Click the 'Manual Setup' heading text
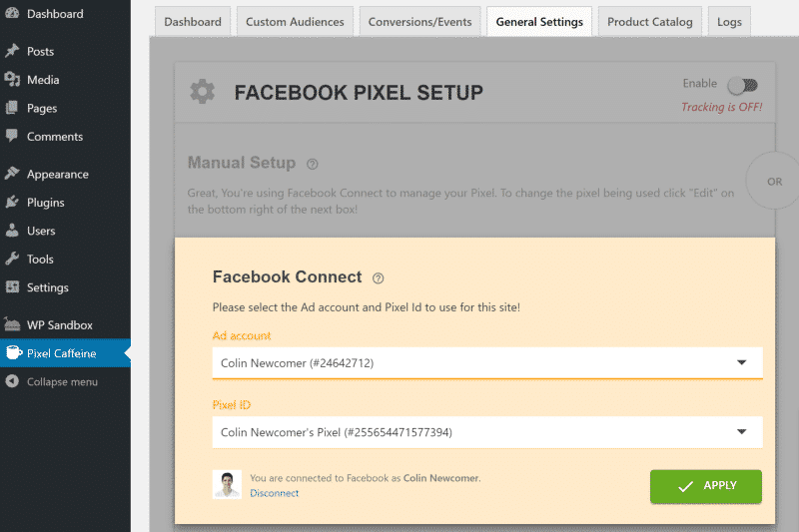799x532 pixels. point(242,163)
